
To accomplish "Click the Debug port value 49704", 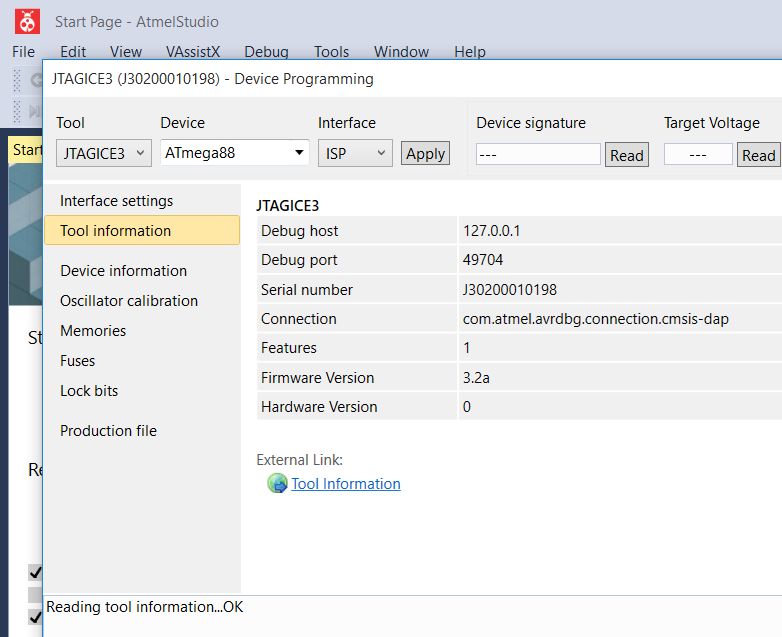I will 483,259.
